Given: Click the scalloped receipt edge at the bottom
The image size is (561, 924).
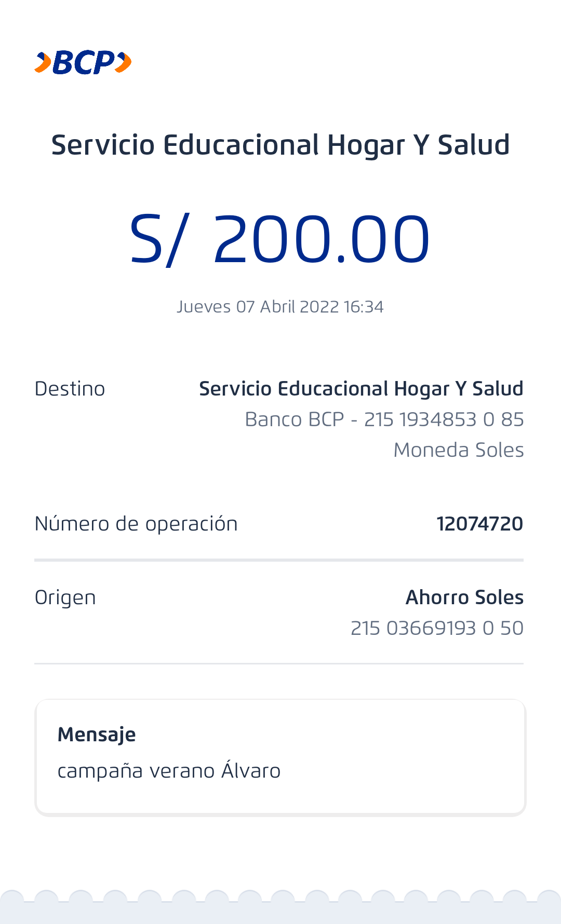Looking at the screenshot, I should [280, 906].
